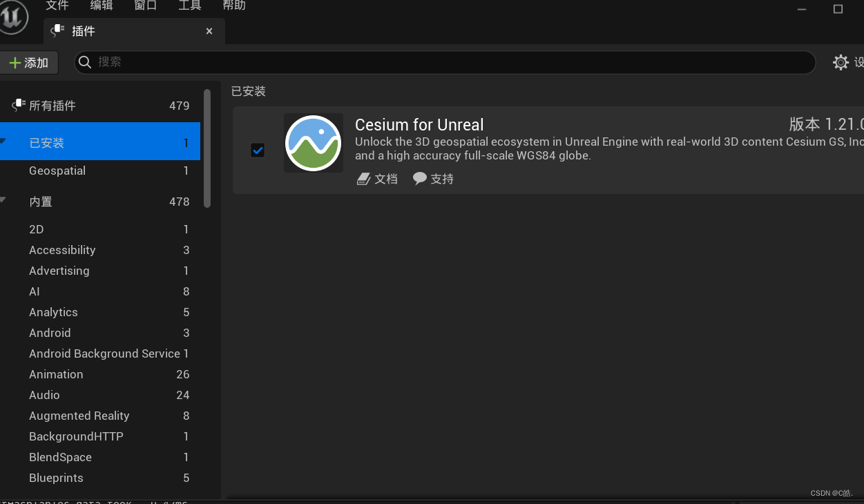The width and height of the screenshot is (864, 504).
Task: Click the category list vertical scrollbar
Action: click(207, 148)
